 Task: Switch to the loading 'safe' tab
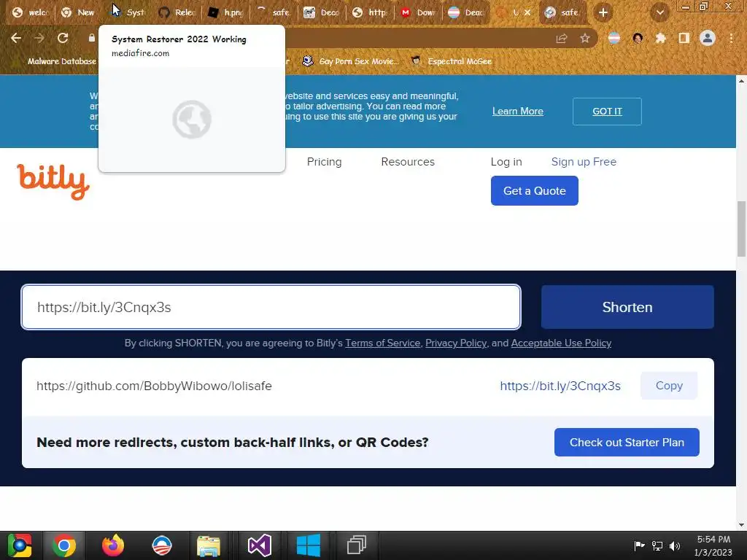(274, 12)
